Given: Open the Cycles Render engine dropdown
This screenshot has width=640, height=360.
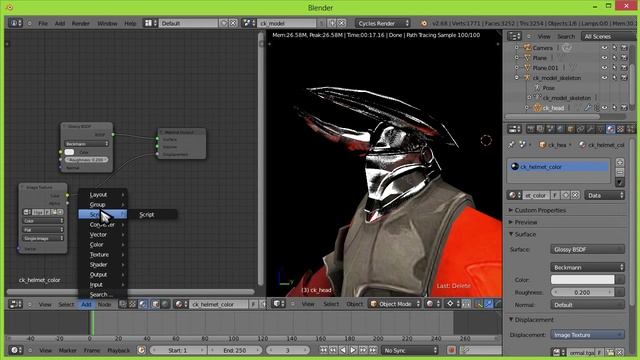Looking at the screenshot, I should click(382, 23).
